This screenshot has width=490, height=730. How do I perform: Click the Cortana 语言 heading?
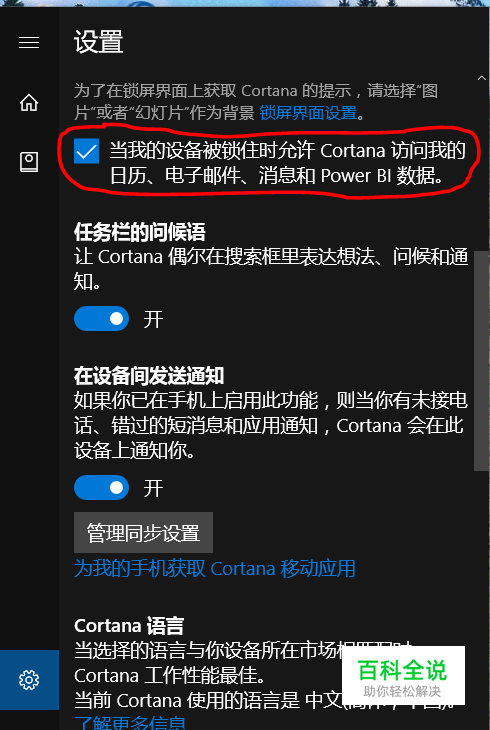pos(129,626)
